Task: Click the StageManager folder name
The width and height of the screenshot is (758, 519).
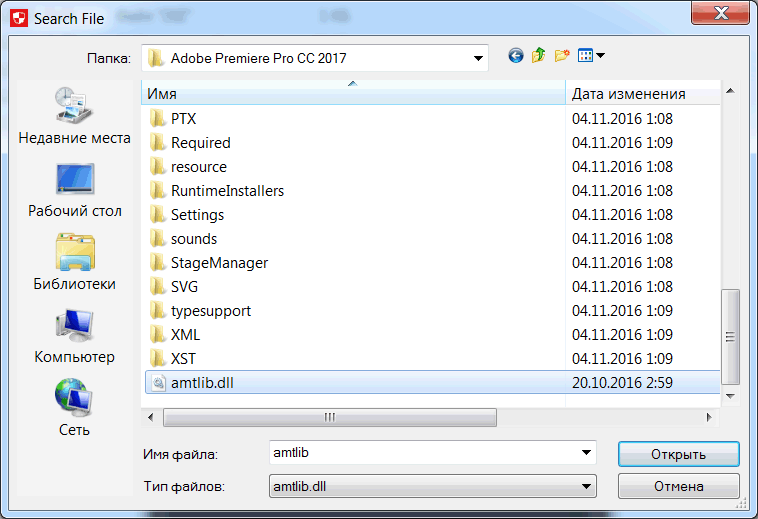Action: (x=219, y=263)
